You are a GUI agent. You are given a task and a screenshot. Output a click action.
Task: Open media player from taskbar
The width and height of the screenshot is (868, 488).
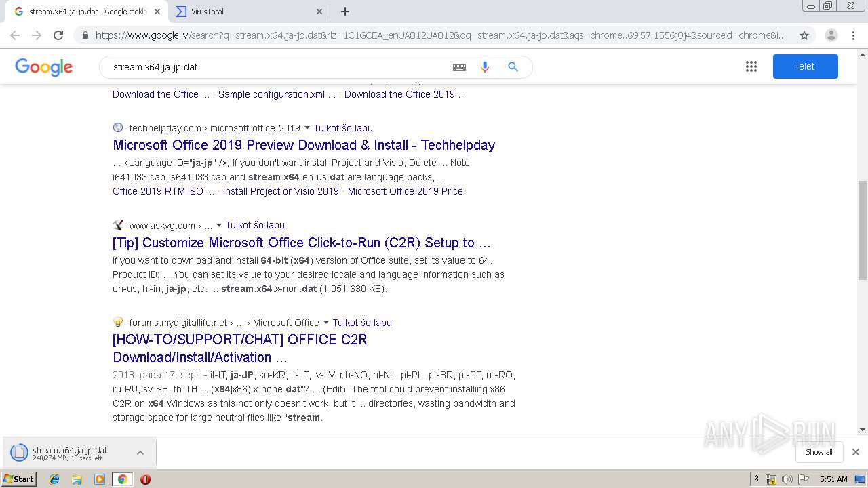[100, 479]
